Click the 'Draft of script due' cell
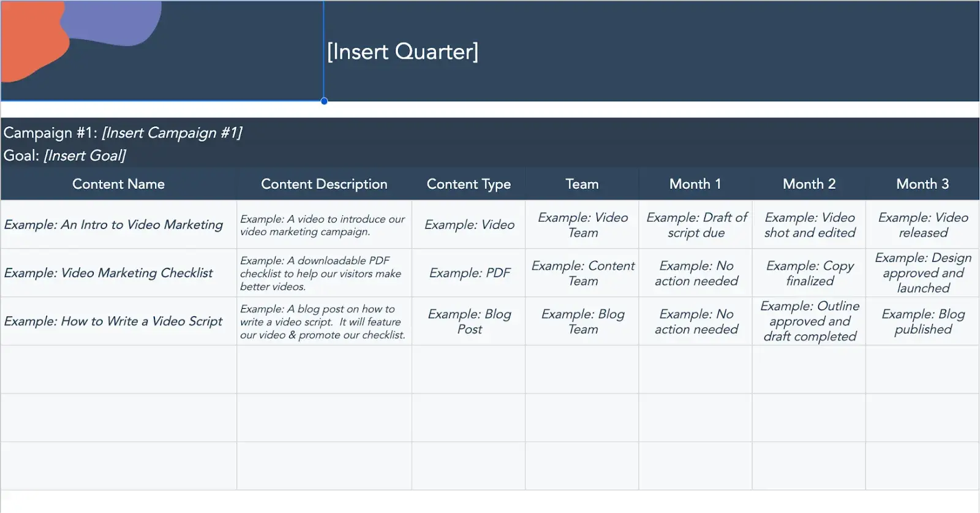Viewport: 980px width, 513px height. [x=696, y=225]
